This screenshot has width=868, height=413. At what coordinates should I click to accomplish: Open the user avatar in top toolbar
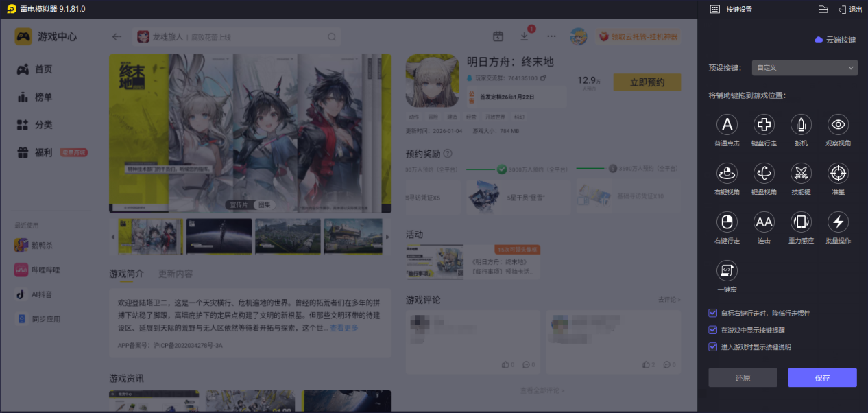click(x=579, y=36)
